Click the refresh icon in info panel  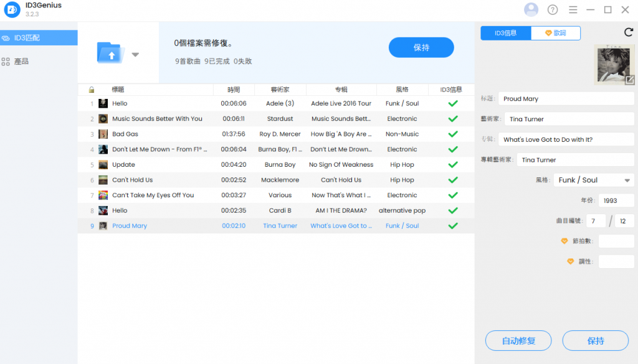(x=629, y=32)
